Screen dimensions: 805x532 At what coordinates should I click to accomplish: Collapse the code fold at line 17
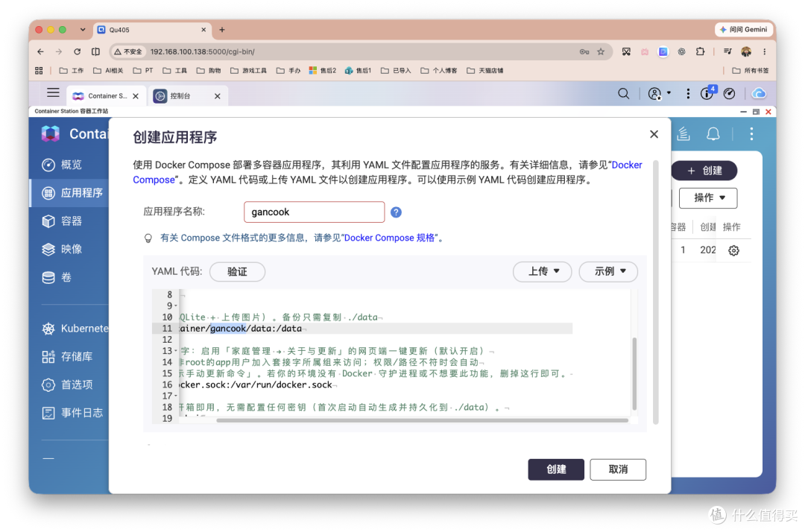coord(176,396)
